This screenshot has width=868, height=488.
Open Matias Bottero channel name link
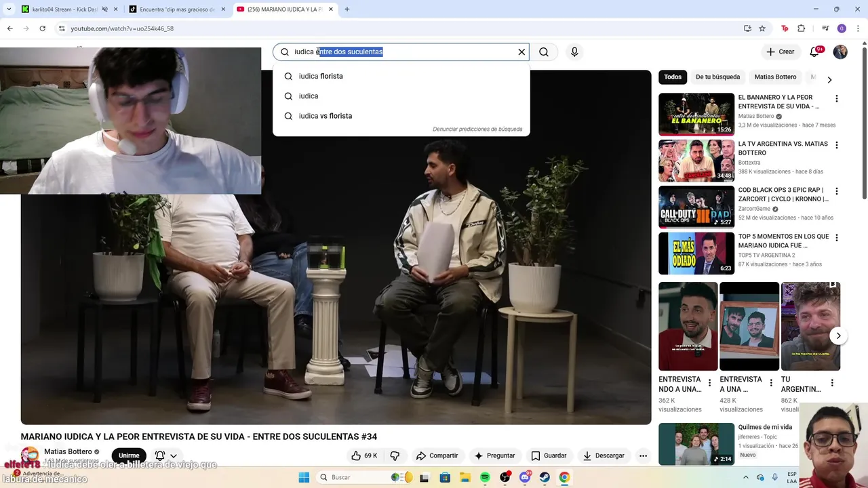68,451
